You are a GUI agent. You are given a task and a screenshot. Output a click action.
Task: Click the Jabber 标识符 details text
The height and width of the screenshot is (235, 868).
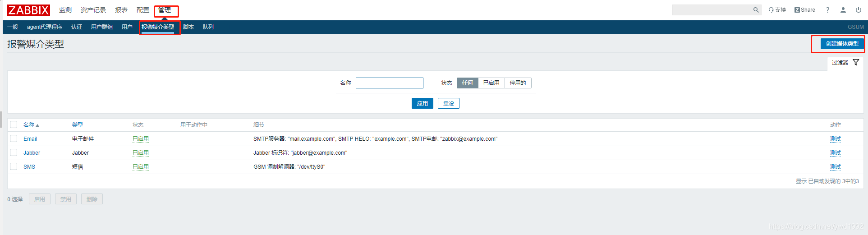[300, 153]
